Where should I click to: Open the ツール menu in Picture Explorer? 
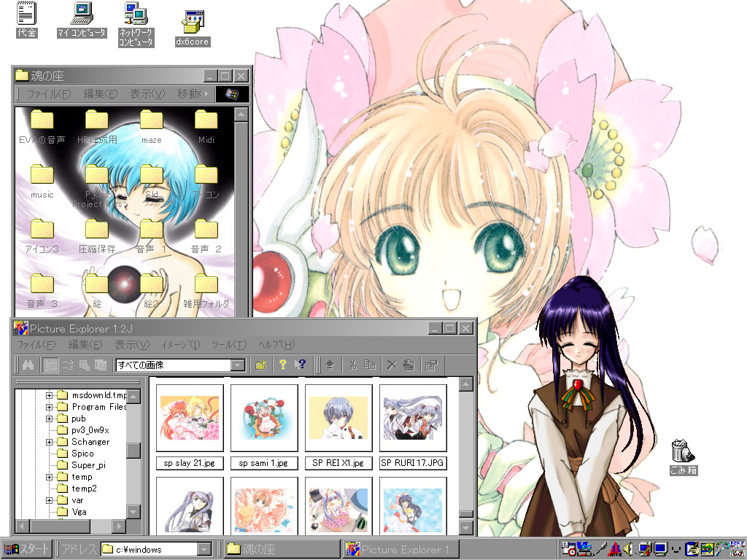click(x=228, y=344)
